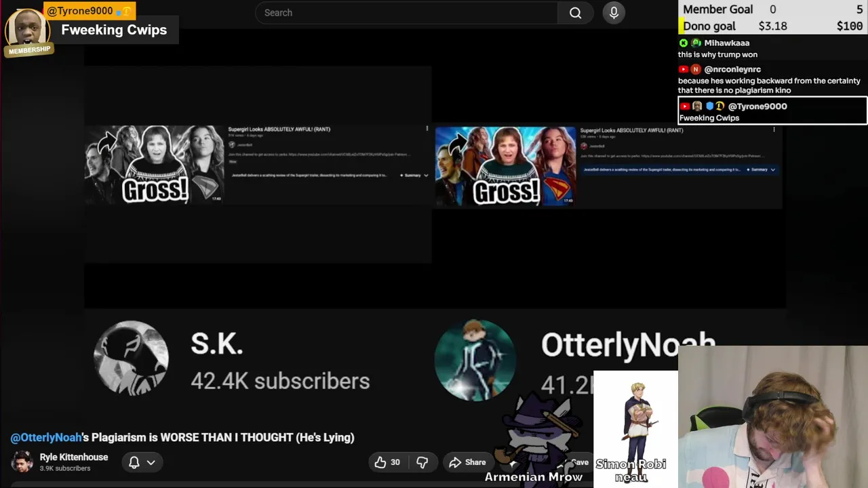Open @OtterlyNoah mention in video title
868x488 pixels.
tap(45, 437)
